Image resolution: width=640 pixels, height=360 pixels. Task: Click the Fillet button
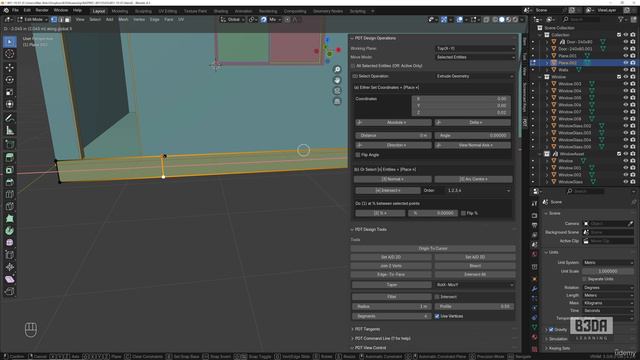tap(391, 297)
